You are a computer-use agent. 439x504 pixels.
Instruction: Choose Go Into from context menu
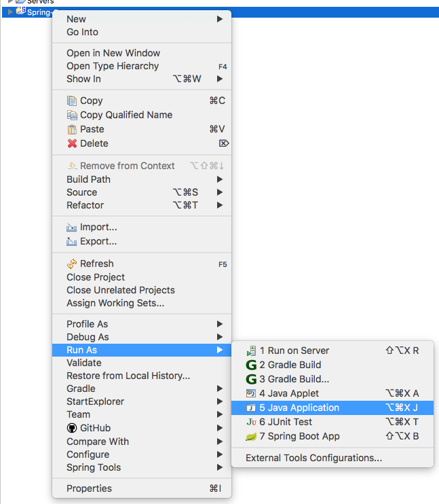pos(142,32)
